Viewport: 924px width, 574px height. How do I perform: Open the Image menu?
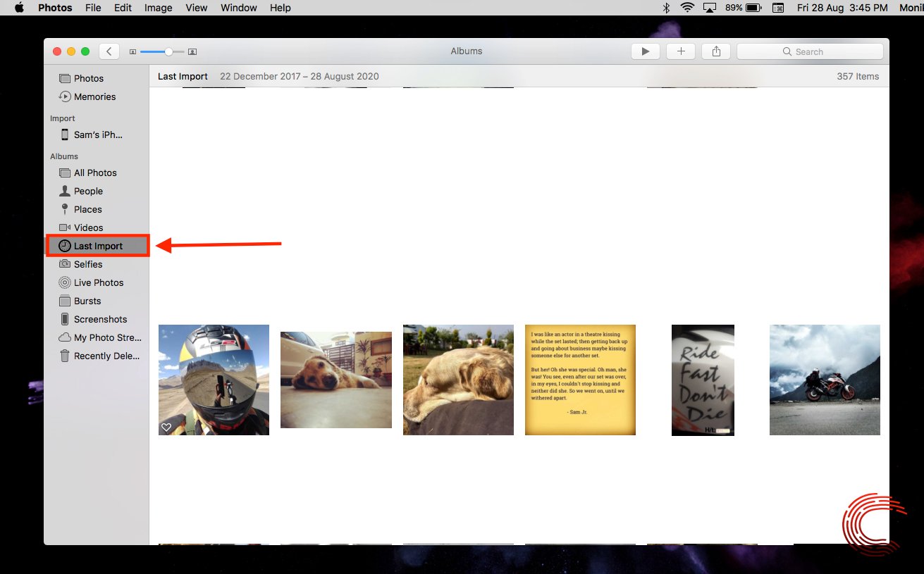158,8
